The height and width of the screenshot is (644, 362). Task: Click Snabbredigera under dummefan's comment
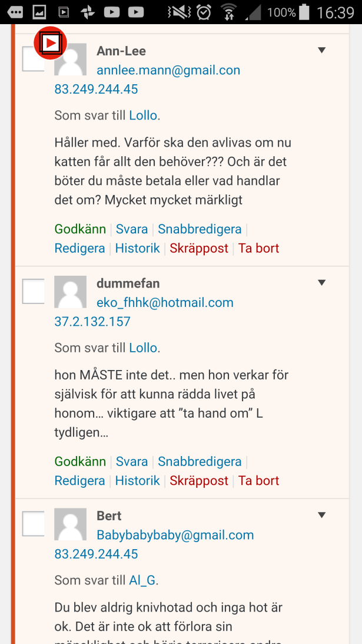coord(200,461)
